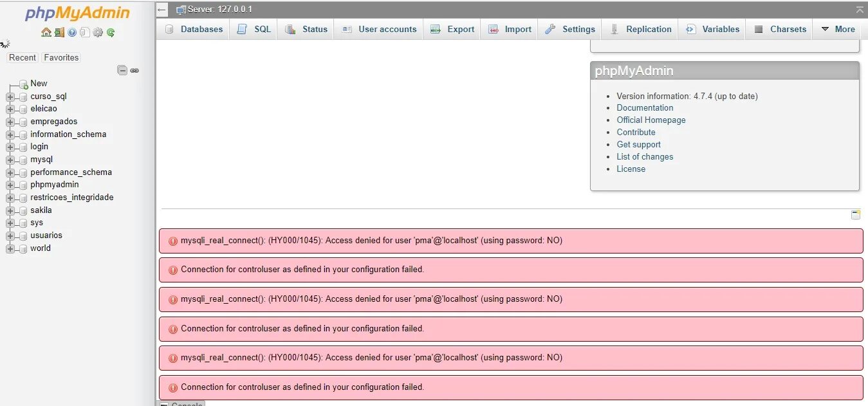Select the sakila database name
Screen dimensions: 868x406
(41, 210)
